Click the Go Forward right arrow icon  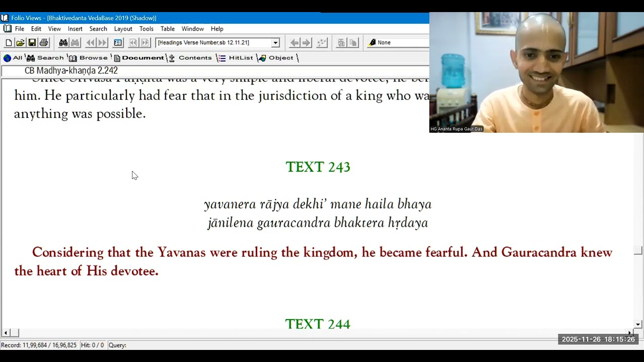(306, 43)
